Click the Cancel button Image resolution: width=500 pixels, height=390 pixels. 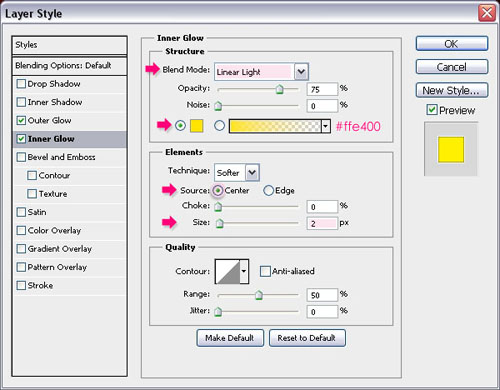pyautogui.click(x=452, y=67)
